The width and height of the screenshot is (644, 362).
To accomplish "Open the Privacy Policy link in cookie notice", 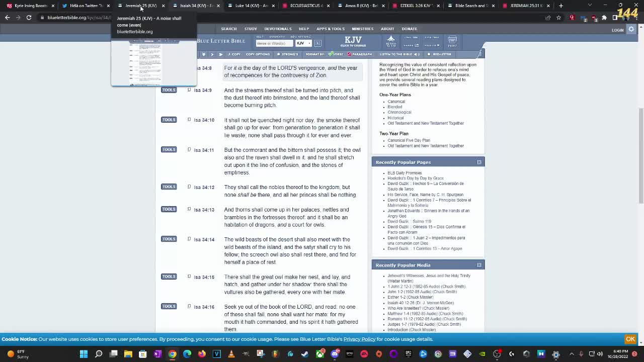I will (x=359, y=339).
